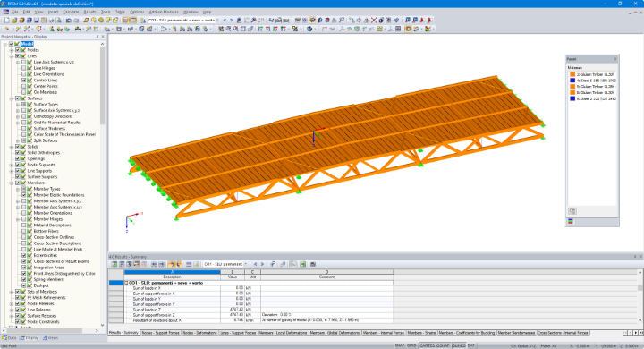Toggle the Nodal Supports checkbox
Image resolution: width=644 pixels, height=349 pixels.
(17, 165)
